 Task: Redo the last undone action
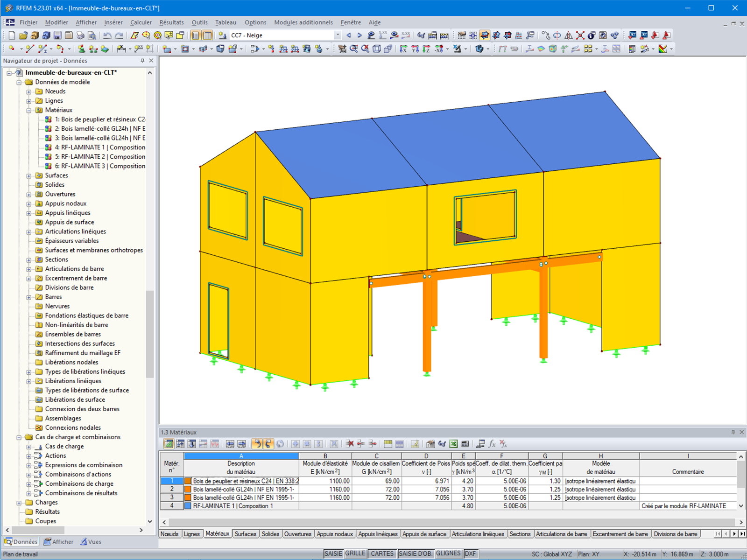[x=119, y=35]
